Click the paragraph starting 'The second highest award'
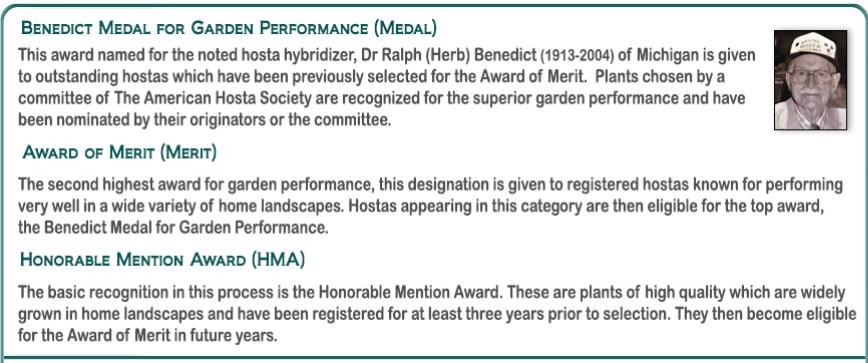The height and width of the screenshot is (363, 868). coord(430,206)
